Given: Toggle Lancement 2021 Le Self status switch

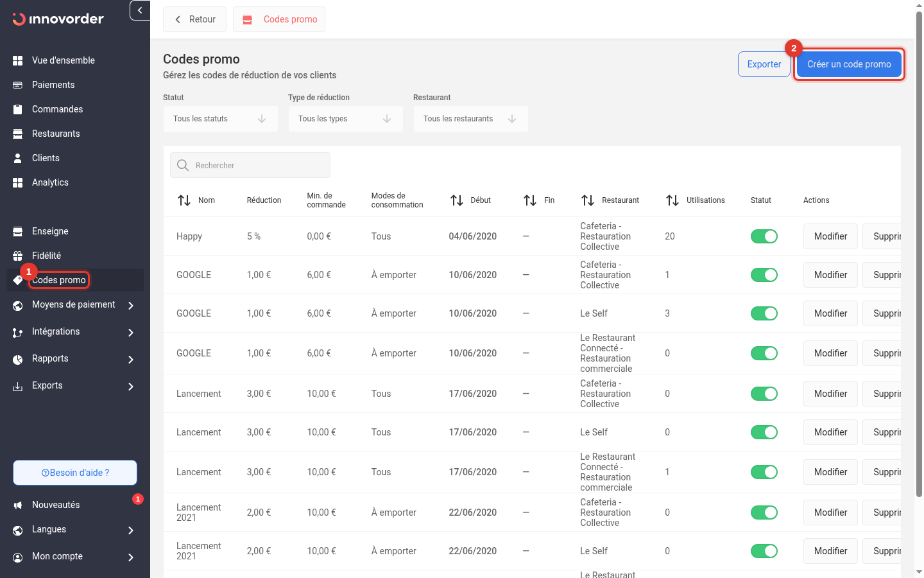Looking at the screenshot, I should (764, 551).
